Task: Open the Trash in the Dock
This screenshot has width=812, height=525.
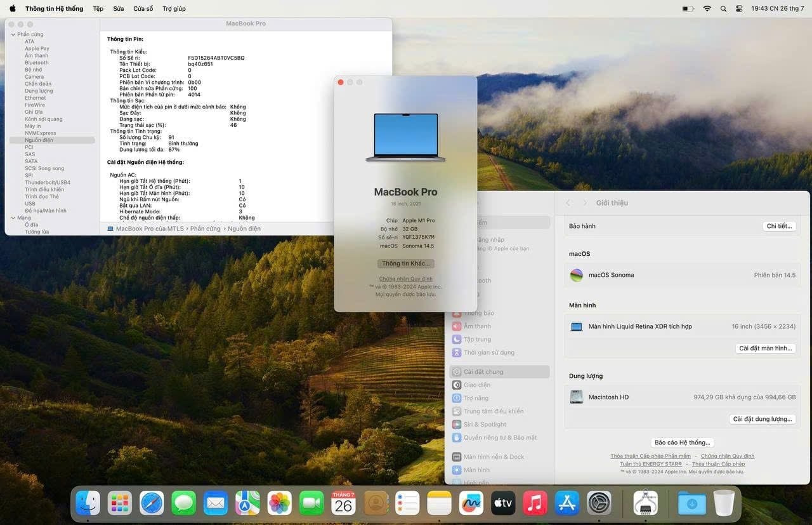Action: (724, 503)
